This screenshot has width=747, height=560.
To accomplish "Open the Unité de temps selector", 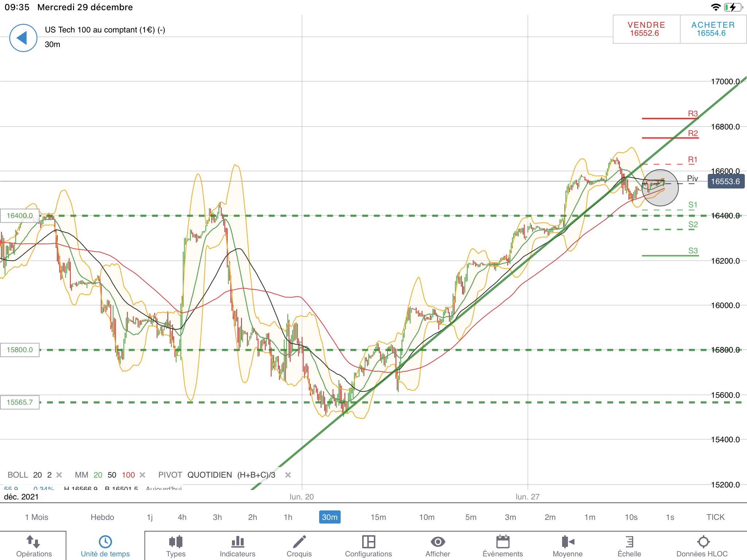I will tap(105, 546).
